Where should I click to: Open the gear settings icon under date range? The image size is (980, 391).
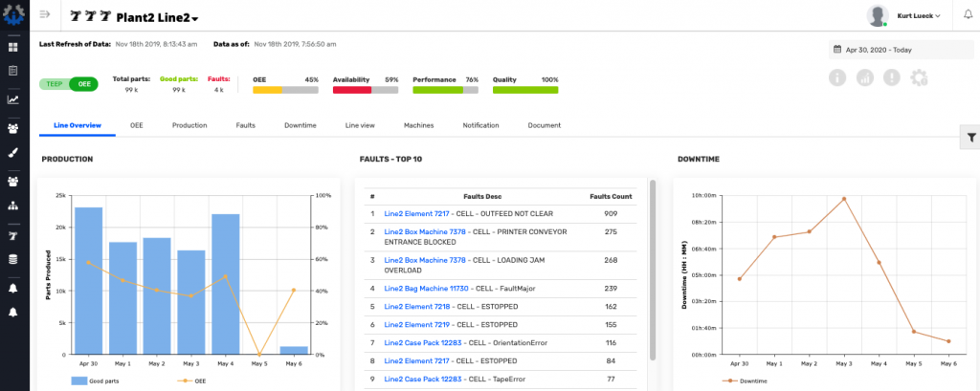pos(920,78)
